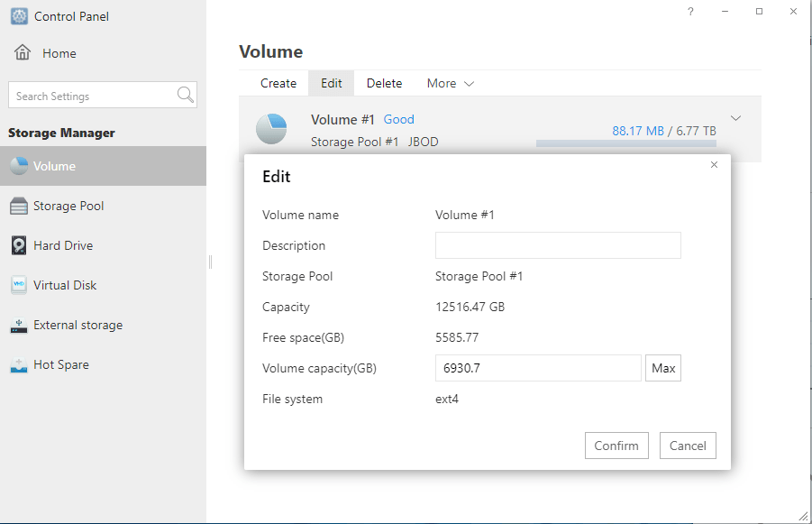Image resolution: width=812 pixels, height=524 pixels.
Task: Expand the More dropdown menu
Action: [450, 83]
